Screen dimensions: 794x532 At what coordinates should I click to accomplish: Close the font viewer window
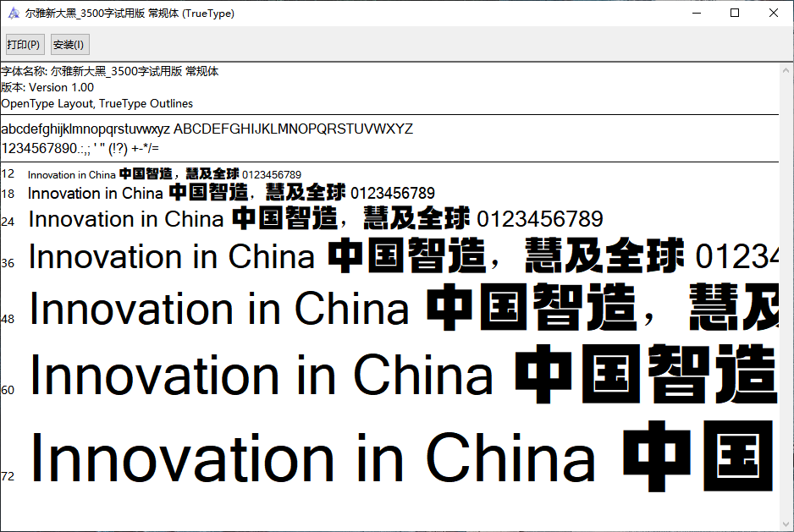tap(773, 14)
